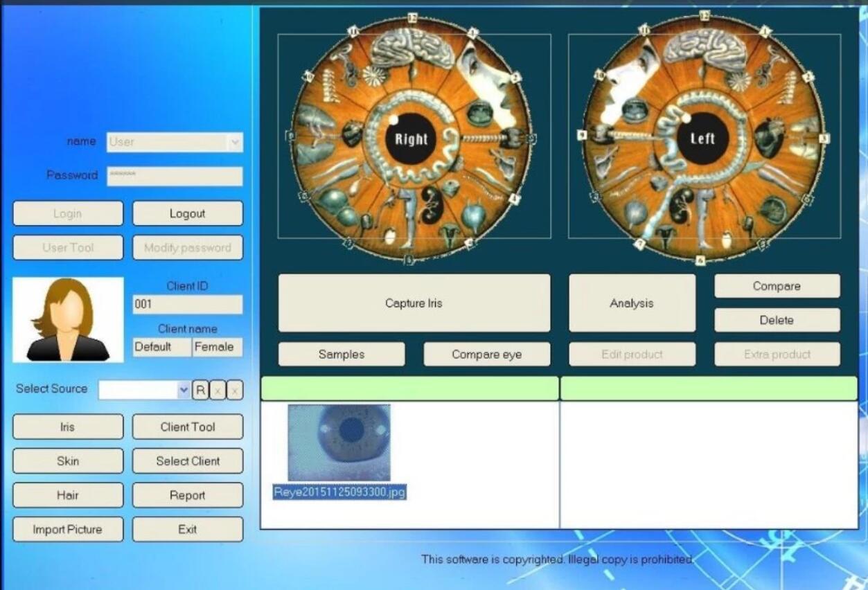The height and width of the screenshot is (590, 868).
Task: Open the Reye20151125093300.jpg eye thumbnail
Action: 339,443
